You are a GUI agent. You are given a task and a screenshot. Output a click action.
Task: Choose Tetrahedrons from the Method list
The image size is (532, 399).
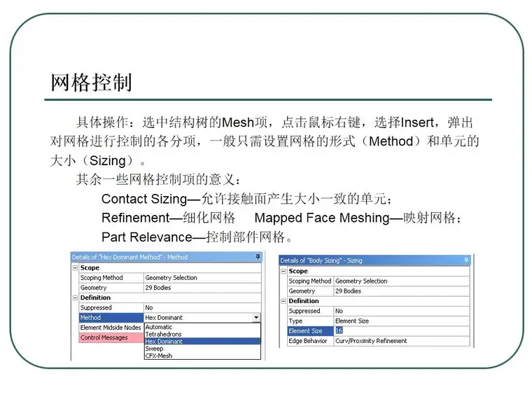202,334
